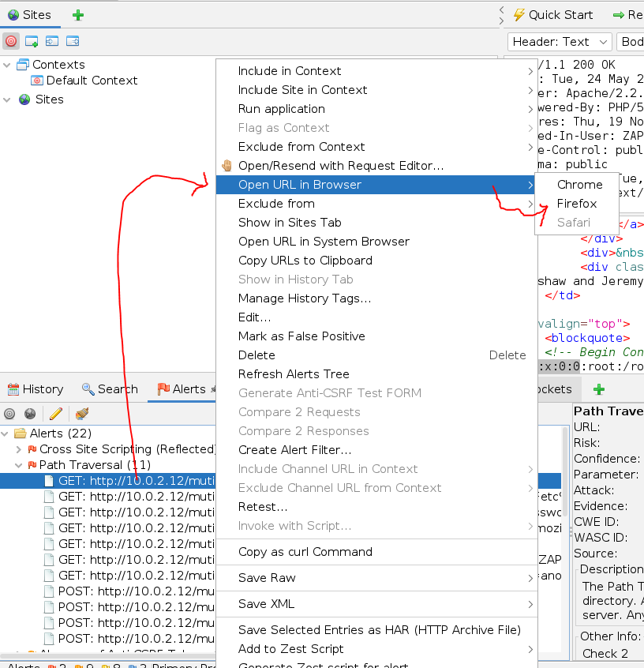The width and height of the screenshot is (644, 668).
Task: Click the green plus icon next to the Sites tab
Action: click(78, 15)
